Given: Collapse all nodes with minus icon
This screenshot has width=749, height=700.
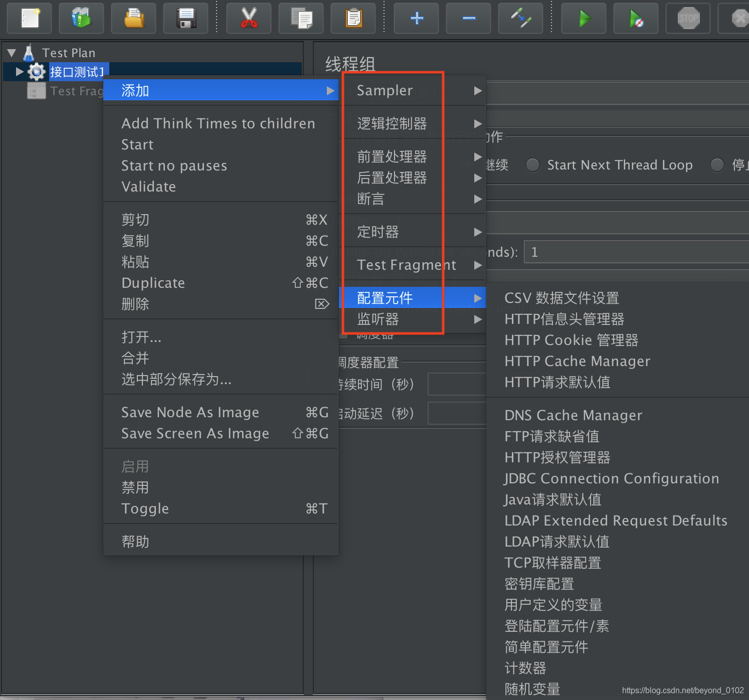Looking at the screenshot, I should pyautogui.click(x=469, y=18).
